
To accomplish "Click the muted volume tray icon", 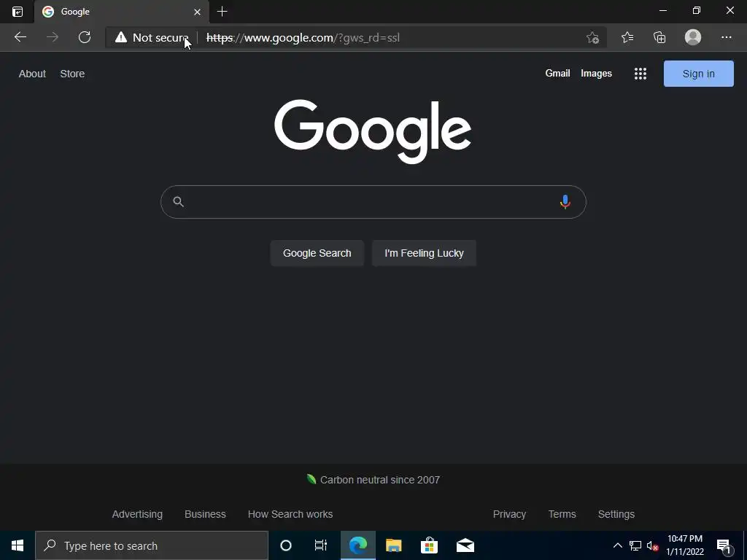I will (x=652, y=545).
